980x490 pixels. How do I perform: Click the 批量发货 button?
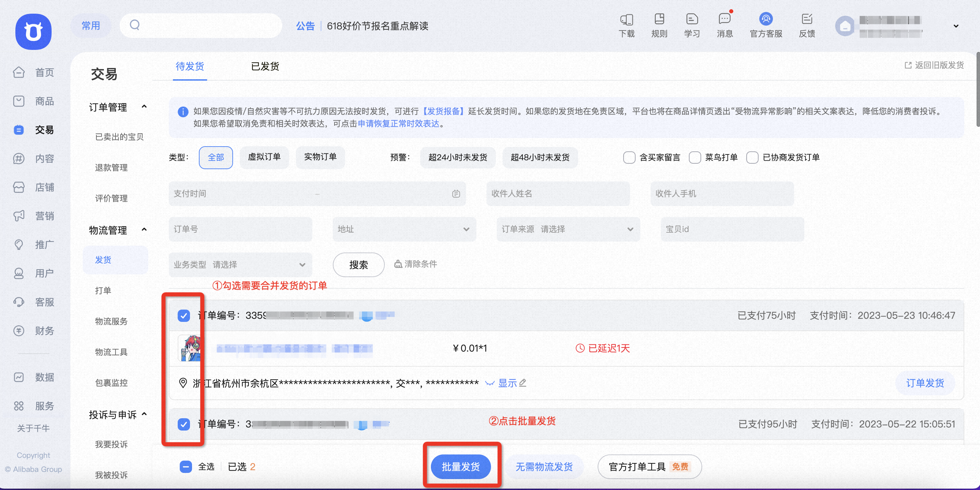coord(460,466)
